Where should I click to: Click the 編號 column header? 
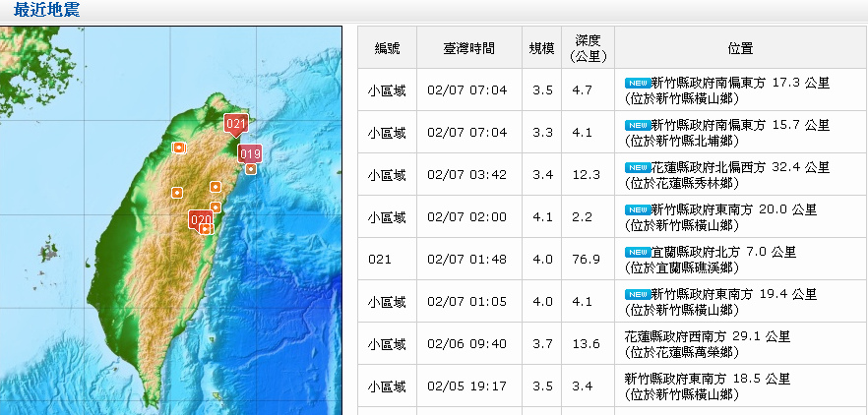tap(387, 48)
